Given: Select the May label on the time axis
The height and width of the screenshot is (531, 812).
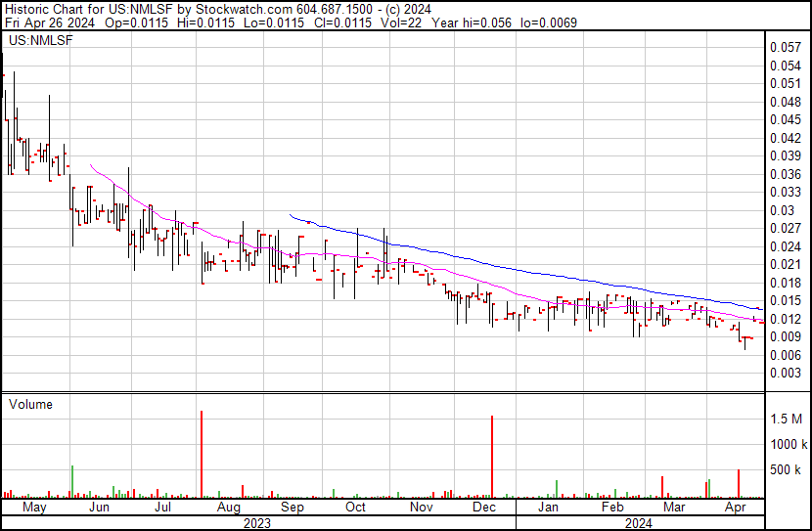Looking at the screenshot, I should (33, 508).
